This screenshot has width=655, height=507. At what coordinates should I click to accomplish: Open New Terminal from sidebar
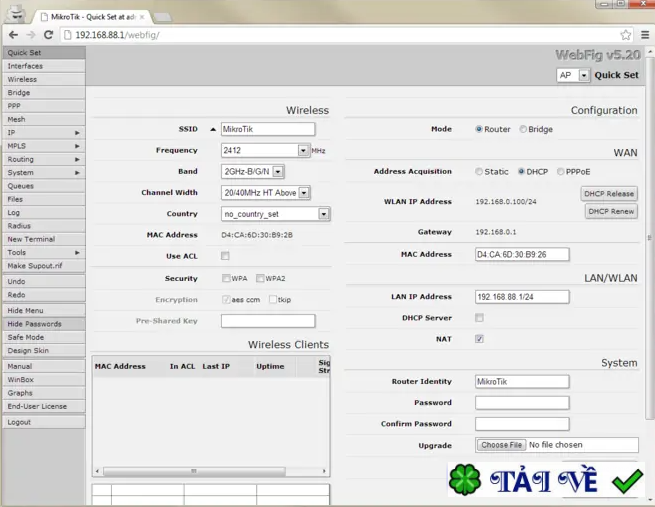pyautogui.click(x=42, y=239)
